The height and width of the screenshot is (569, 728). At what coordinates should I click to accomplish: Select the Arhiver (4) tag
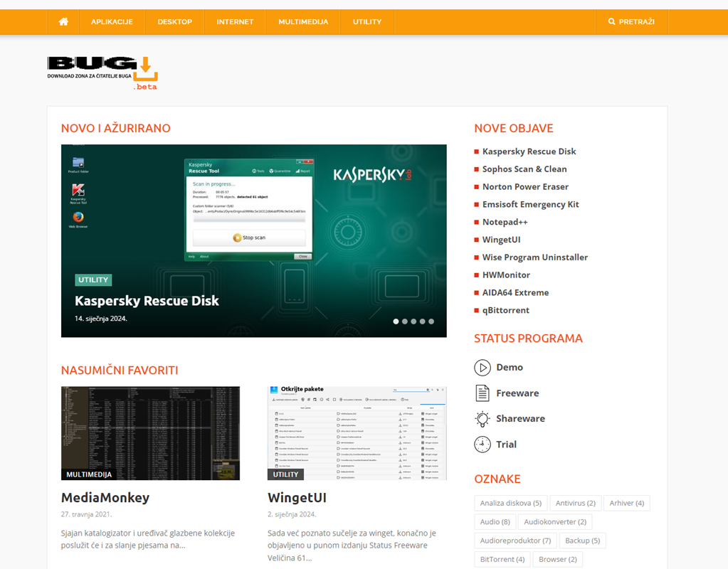[x=627, y=503]
